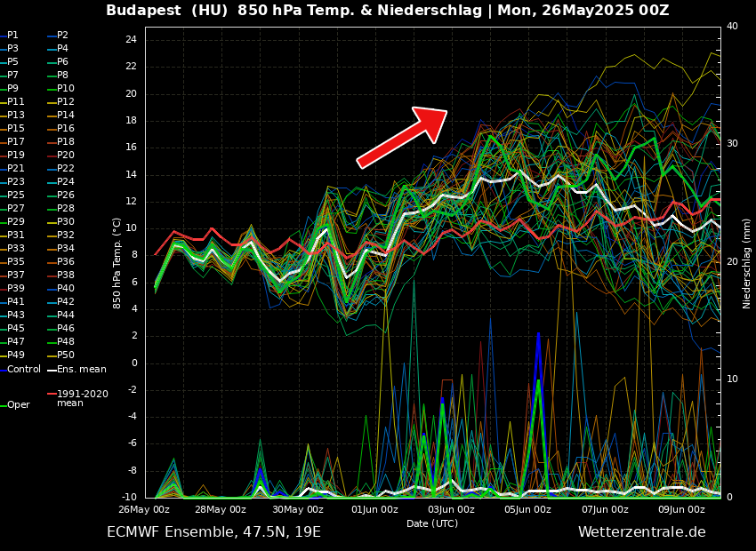Select the Control legend entry
The height and width of the screenshot is (551, 756).
click(x=23, y=369)
